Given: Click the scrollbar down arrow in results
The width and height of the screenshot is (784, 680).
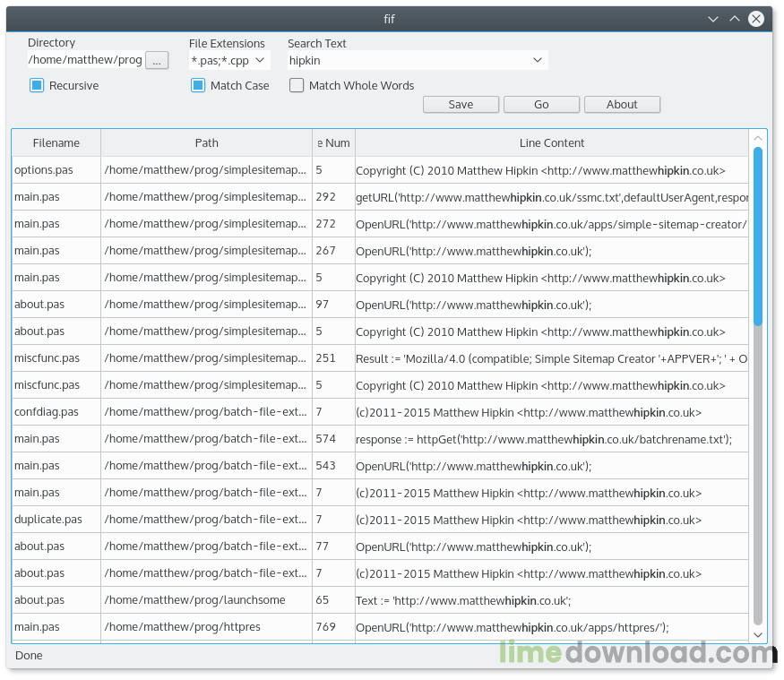Looking at the screenshot, I should [757, 634].
